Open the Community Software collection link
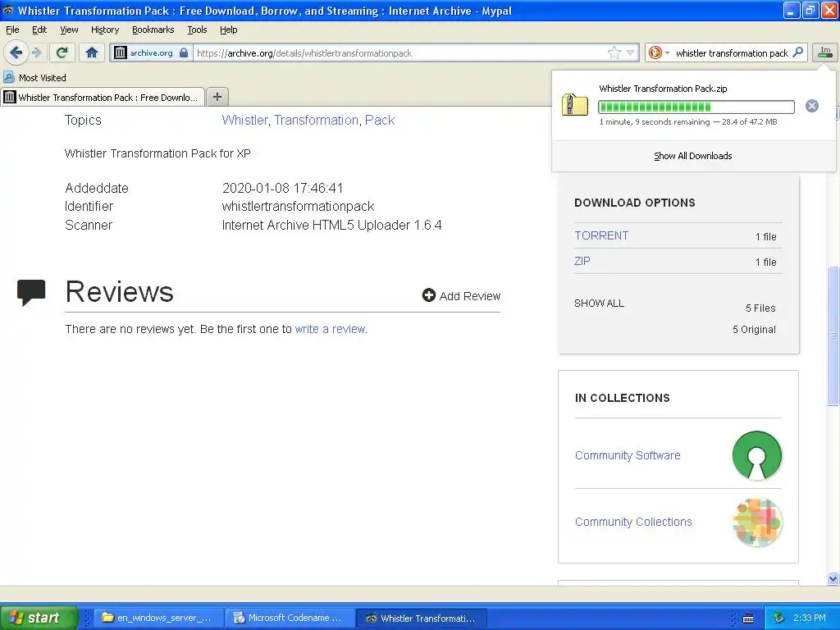Image resolution: width=840 pixels, height=630 pixels. point(628,455)
